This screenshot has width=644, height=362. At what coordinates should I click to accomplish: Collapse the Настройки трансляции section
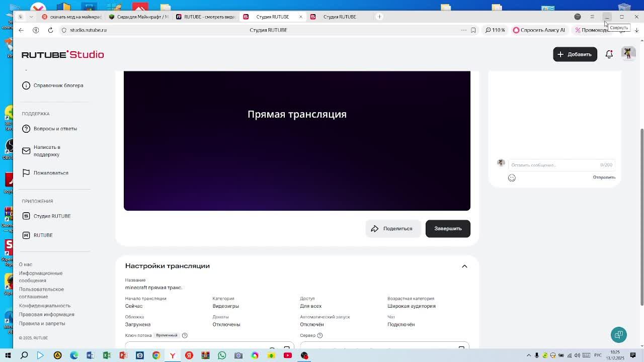(x=464, y=266)
